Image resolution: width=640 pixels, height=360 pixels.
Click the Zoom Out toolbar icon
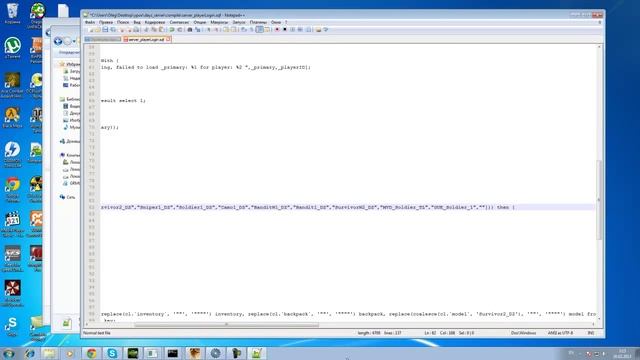point(216,29)
